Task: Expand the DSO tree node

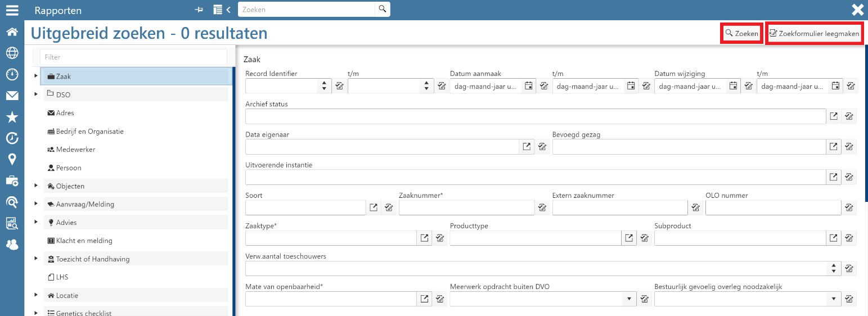Action: pos(36,94)
